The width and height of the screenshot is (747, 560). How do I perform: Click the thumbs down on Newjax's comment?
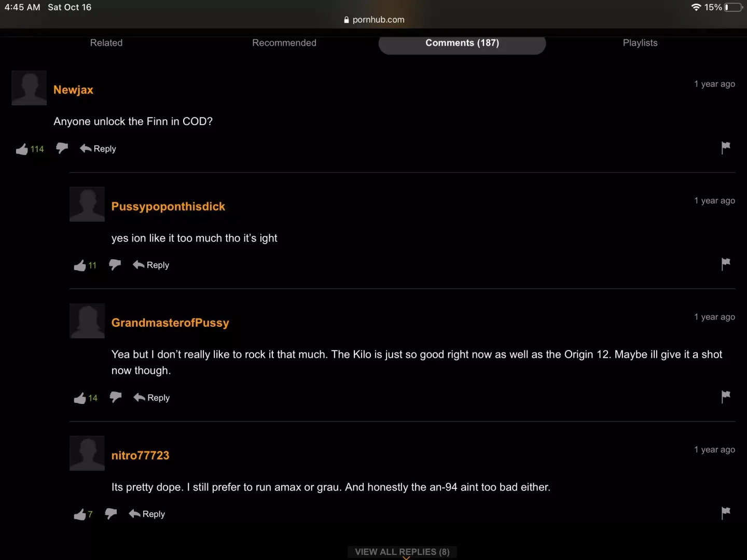(61, 148)
